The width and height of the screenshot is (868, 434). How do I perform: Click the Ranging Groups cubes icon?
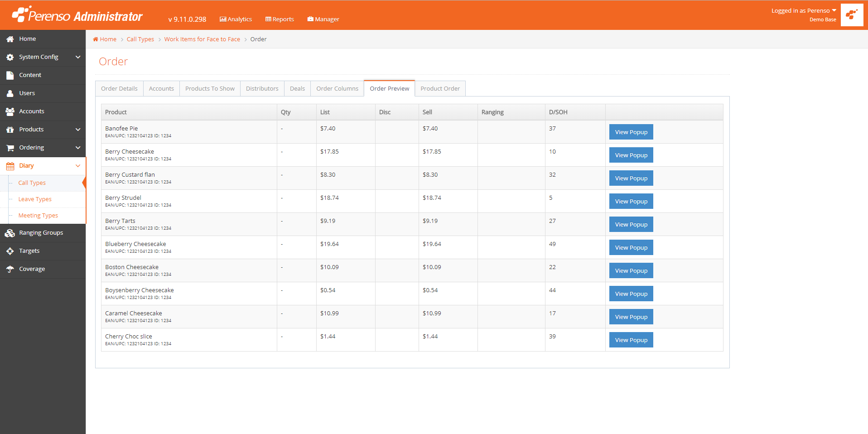tap(10, 233)
